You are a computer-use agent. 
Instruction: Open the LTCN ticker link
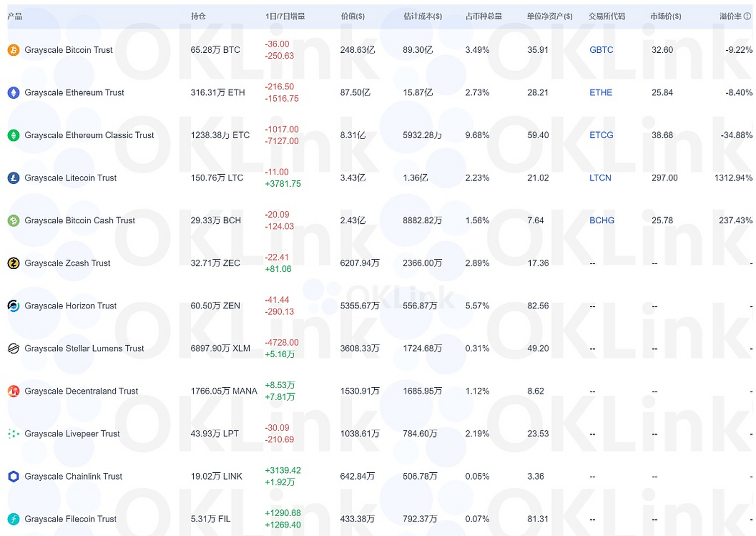[600, 178]
